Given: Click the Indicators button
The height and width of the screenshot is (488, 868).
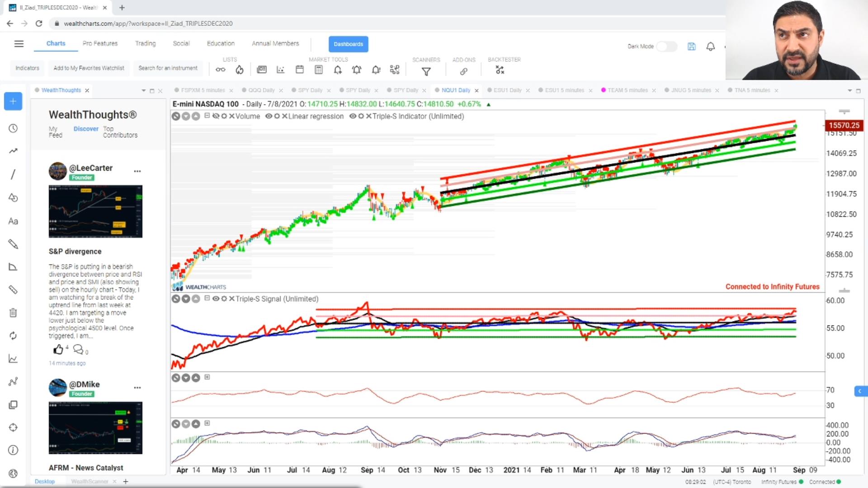Looking at the screenshot, I should [27, 68].
